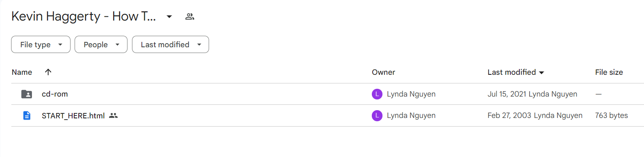Click the File size column header
The image size is (644, 157).
tap(609, 72)
